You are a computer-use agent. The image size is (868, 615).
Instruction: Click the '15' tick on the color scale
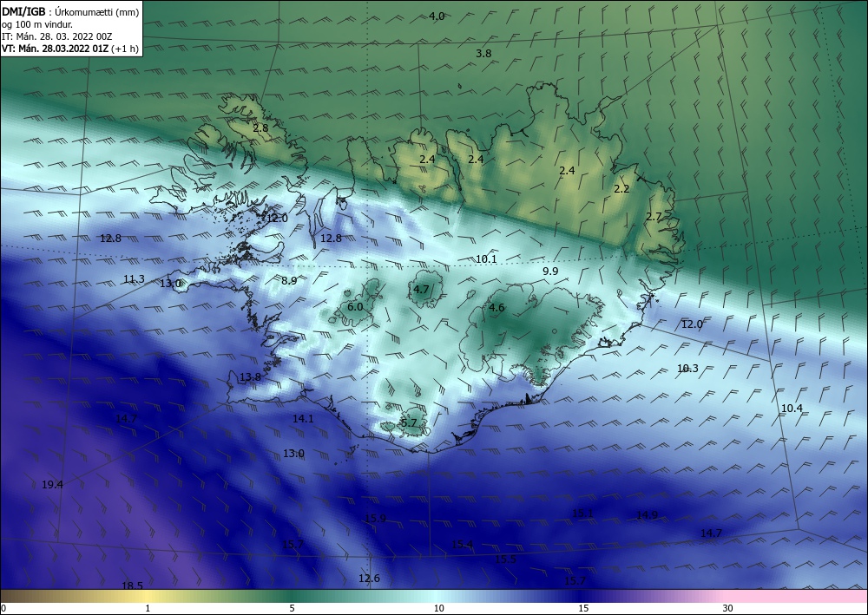[583, 608]
